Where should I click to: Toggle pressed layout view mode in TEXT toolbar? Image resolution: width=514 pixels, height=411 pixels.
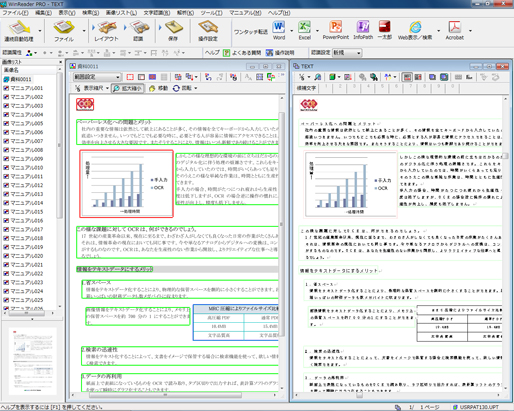point(407,77)
